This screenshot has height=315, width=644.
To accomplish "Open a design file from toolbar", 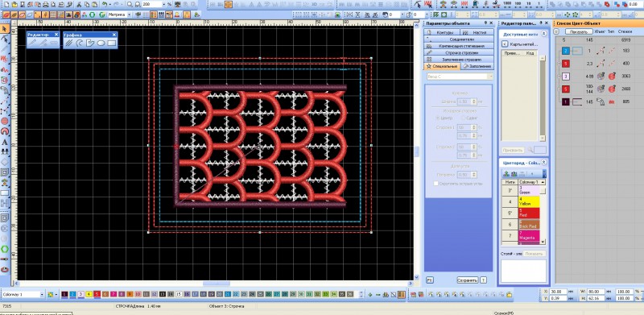I will tap(14, 5).
